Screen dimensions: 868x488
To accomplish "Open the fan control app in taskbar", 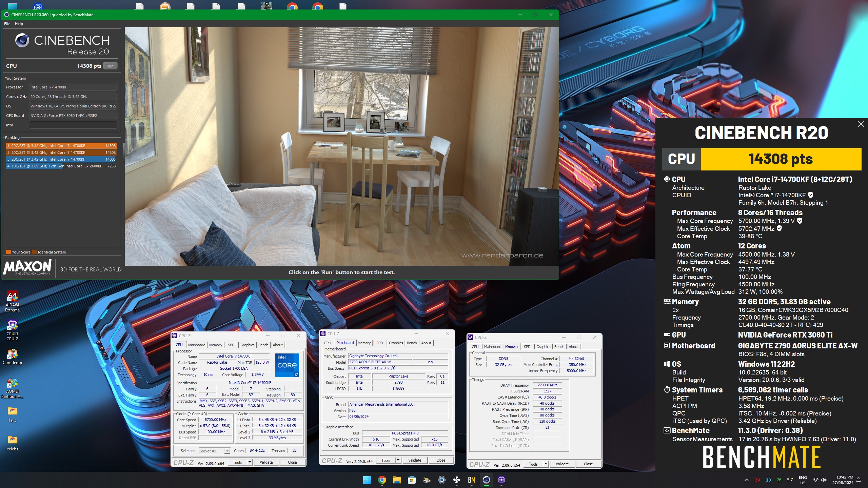I will click(x=456, y=480).
